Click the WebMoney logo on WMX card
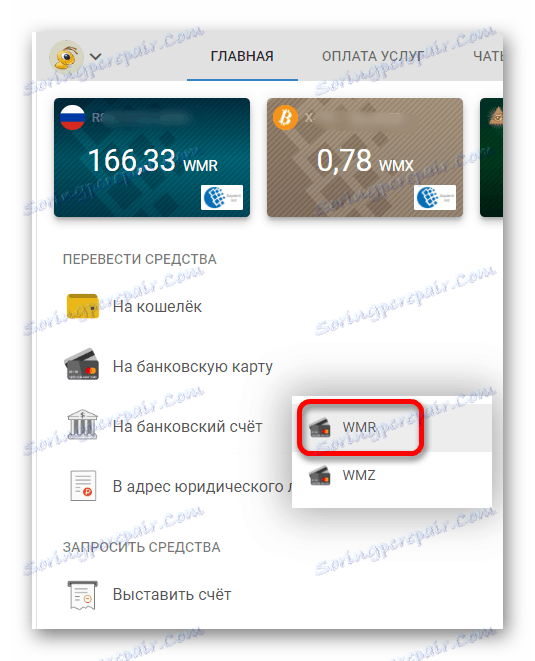The image size is (535, 661). [x=435, y=197]
